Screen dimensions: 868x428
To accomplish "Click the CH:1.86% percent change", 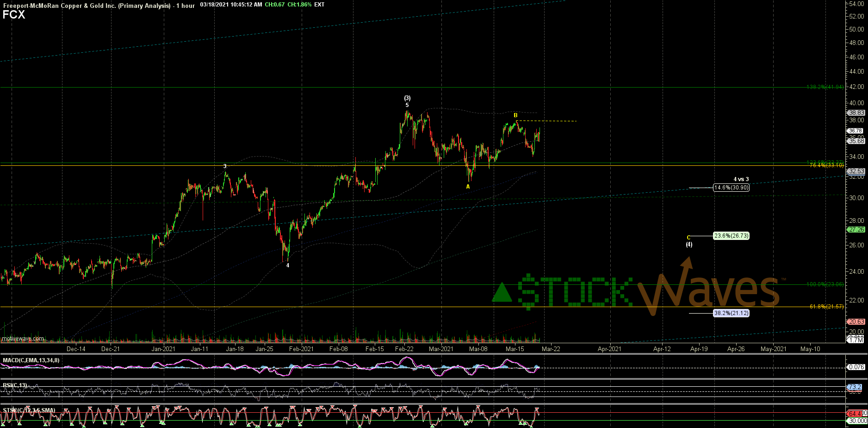I will pyautogui.click(x=299, y=5).
